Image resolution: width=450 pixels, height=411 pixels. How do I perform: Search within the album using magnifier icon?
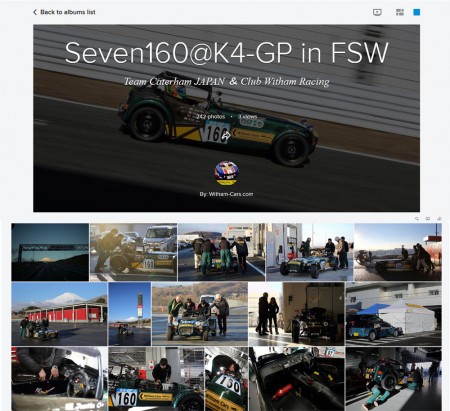[417, 219]
